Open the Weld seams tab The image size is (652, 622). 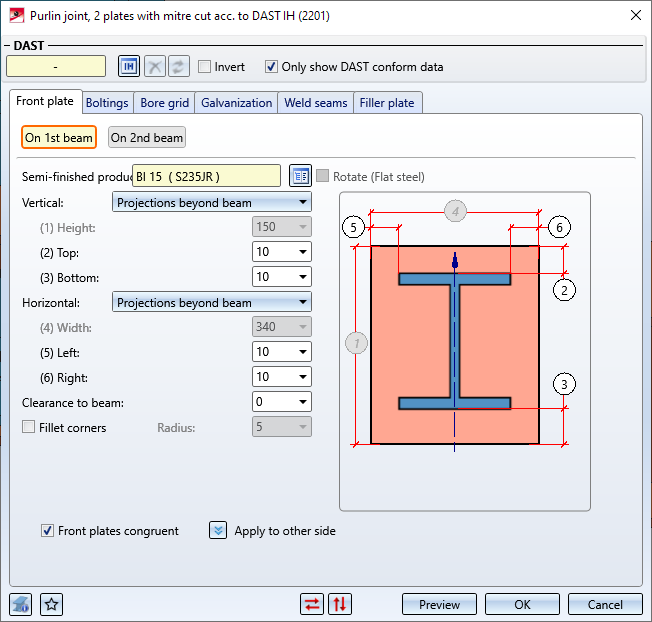point(316,102)
